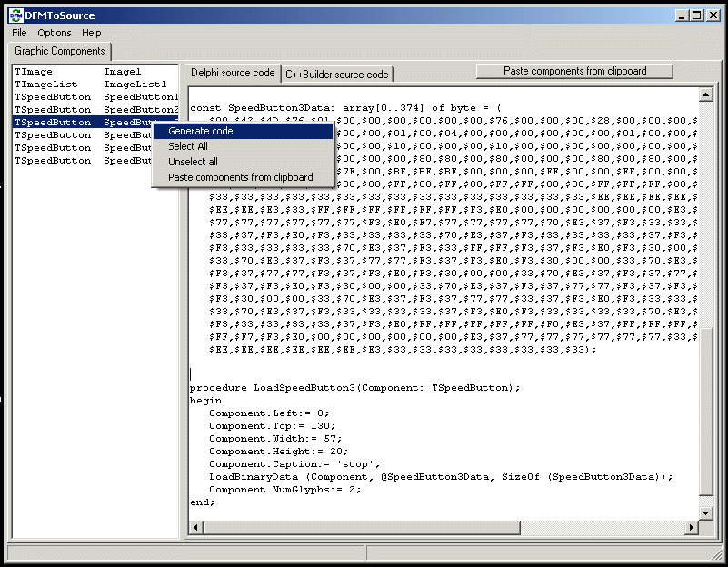Click Paste components from clipboard button
This screenshot has height=567, width=728.
[x=574, y=71]
